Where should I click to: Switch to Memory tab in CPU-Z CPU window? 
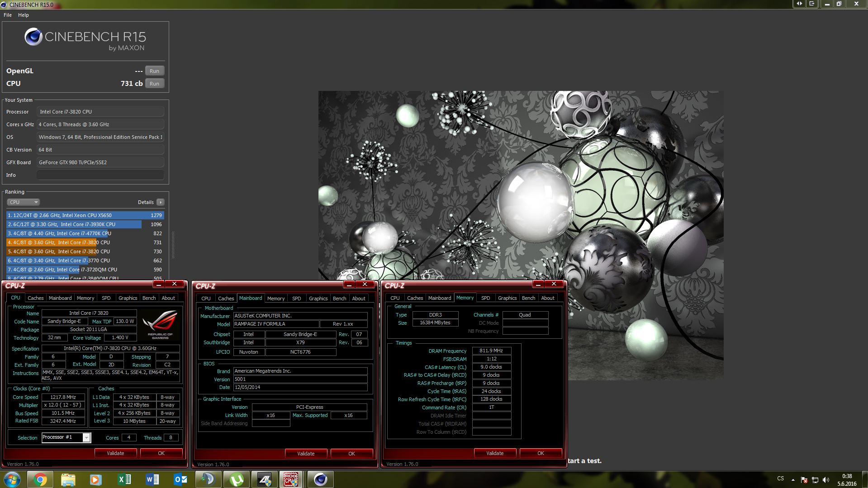(85, 298)
